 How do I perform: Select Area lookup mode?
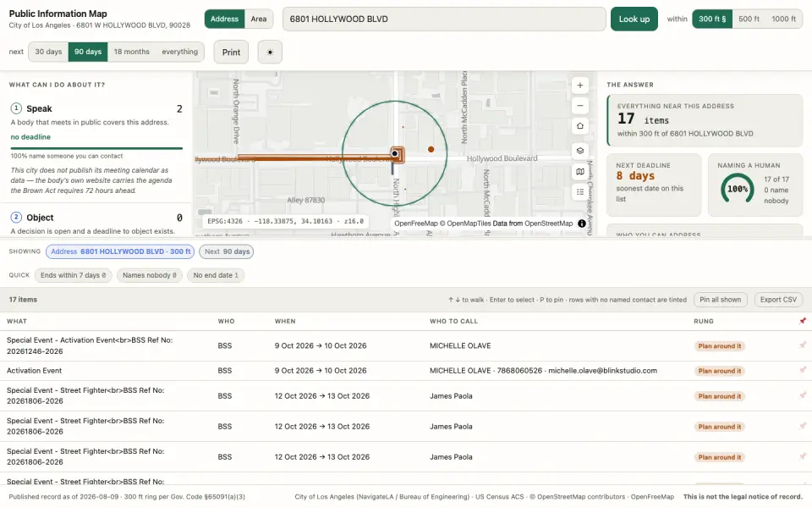(259, 19)
